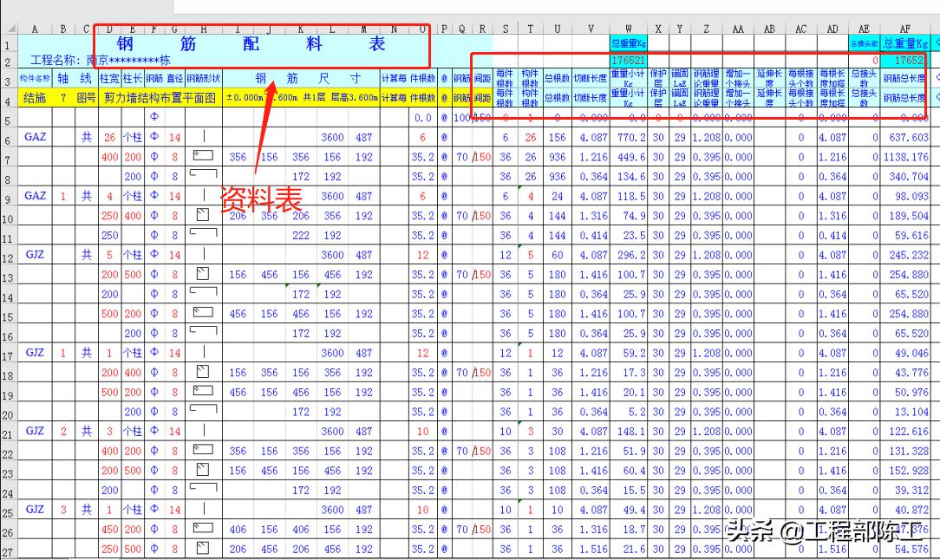This screenshot has height=560, width=940.
Task: Select the @ symbol cell in row 6
Action: (444, 137)
